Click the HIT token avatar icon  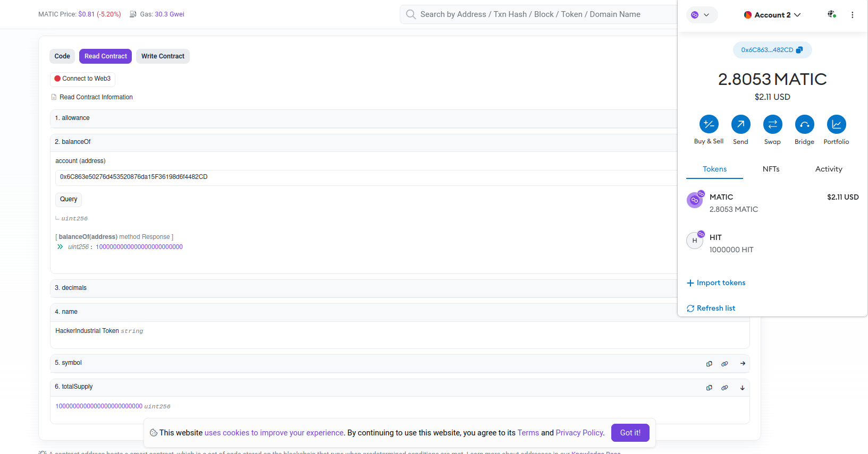pyautogui.click(x=695, y=241)
